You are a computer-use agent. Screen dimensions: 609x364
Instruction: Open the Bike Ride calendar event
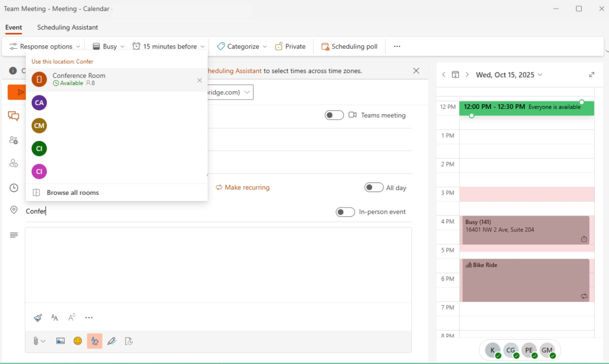click(x=526, y=280)
